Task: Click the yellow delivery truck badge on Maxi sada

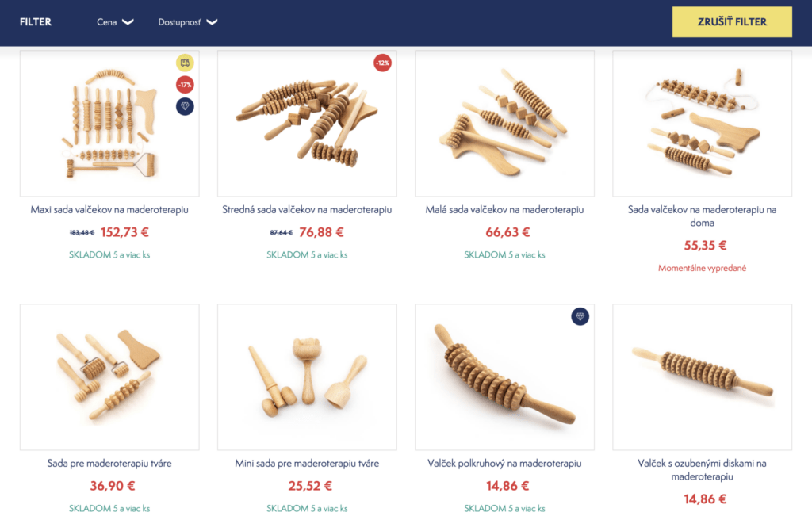Action: [185, 63]
